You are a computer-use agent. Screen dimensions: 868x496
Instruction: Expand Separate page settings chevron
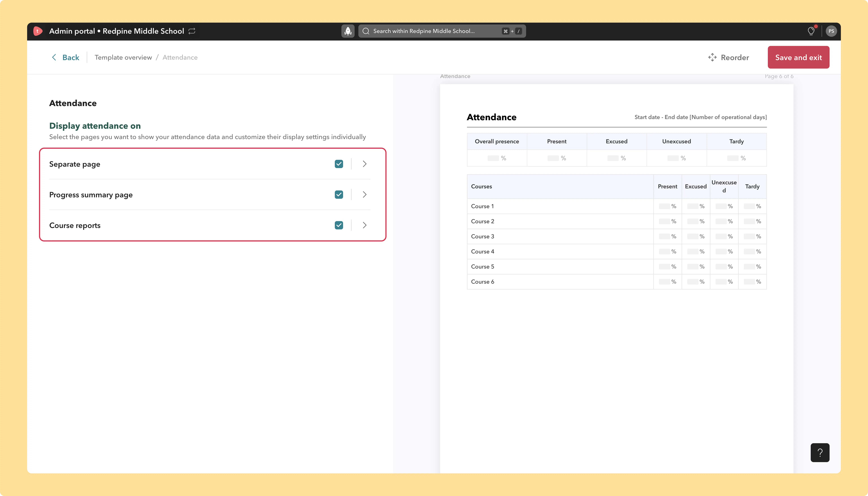click(364, 164)
